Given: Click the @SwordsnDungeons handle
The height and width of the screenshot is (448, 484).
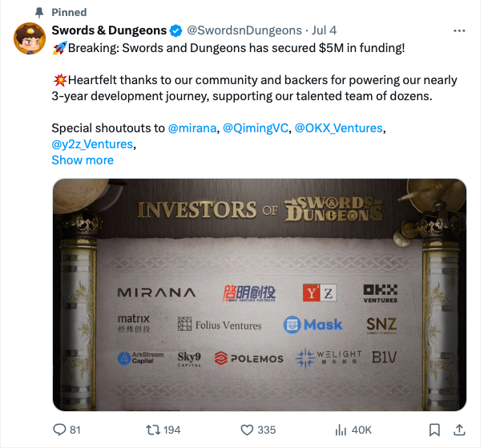Looking at the screenshot, I should click(244, 30).
